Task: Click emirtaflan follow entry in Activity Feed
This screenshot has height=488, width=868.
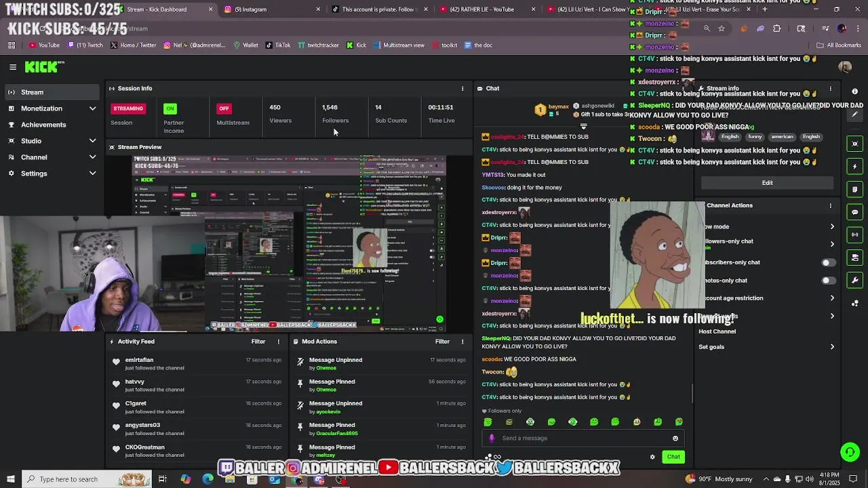Action: pos(197,364)
